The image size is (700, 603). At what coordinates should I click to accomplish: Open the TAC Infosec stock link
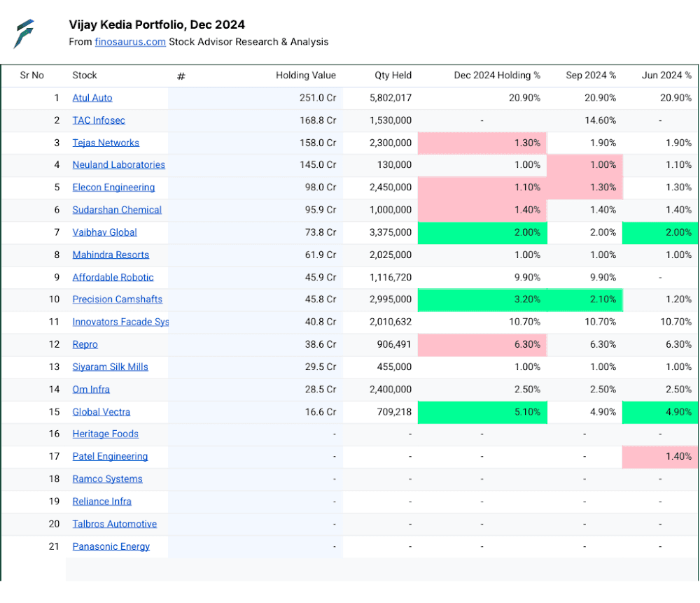99,120
